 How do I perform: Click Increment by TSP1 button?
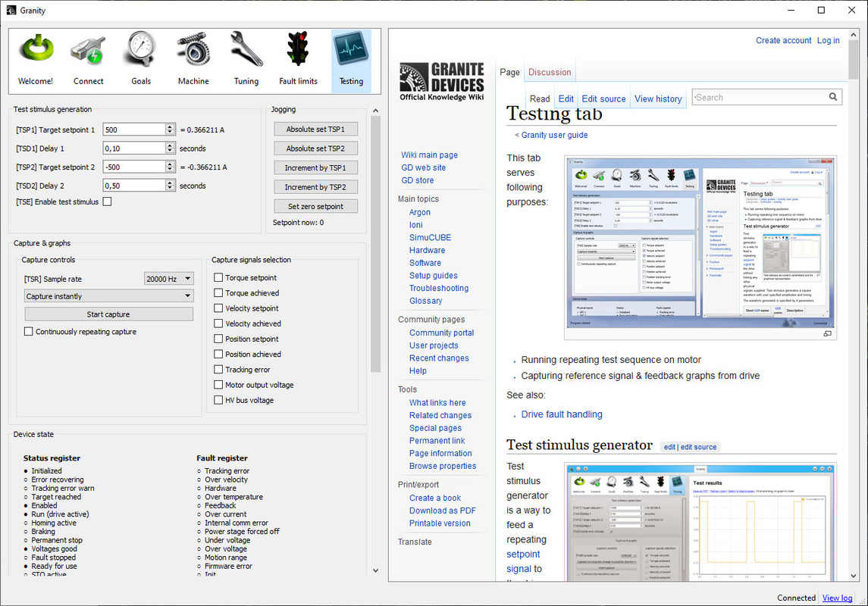point(315,167)
